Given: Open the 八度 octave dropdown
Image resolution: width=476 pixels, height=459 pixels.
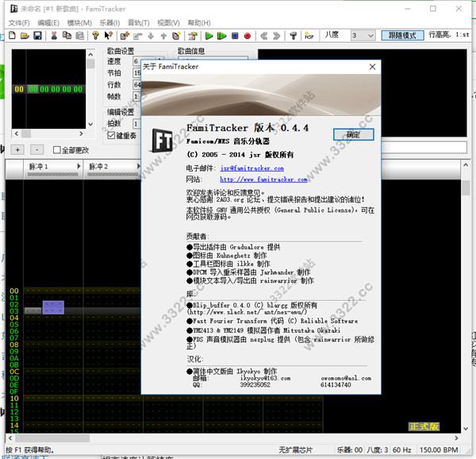Looking at the screenshot, I should coord(370,36).
